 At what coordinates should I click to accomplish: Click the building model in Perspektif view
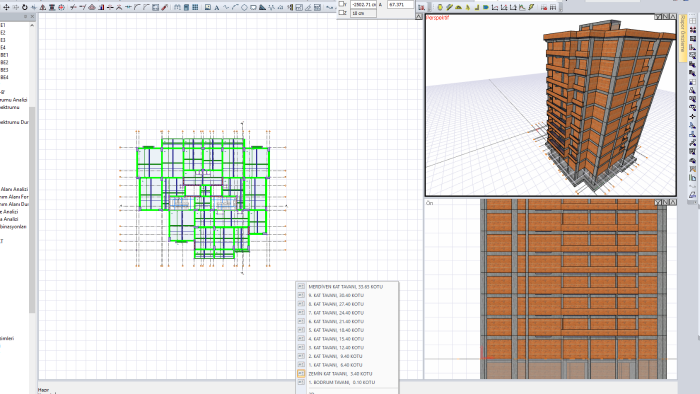(609, 105)
